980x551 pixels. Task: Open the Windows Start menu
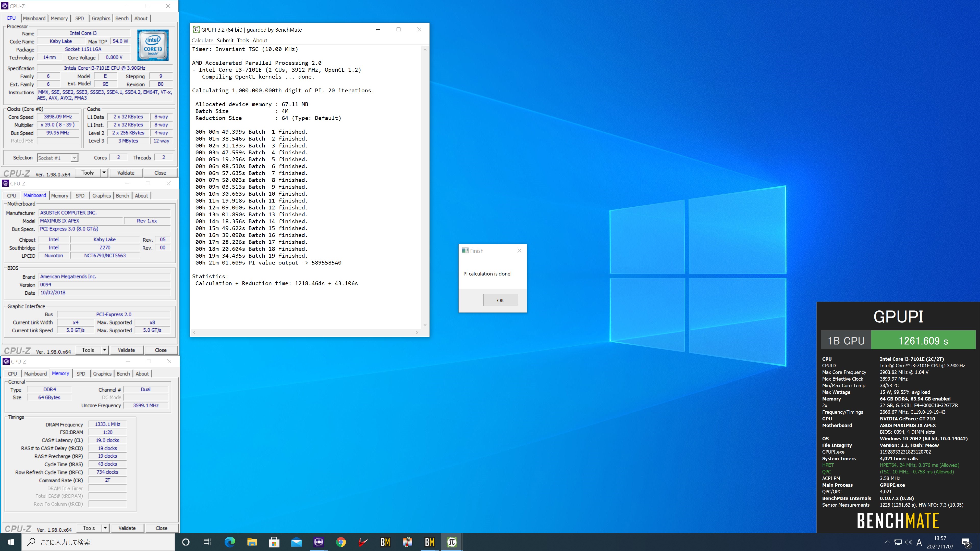click(x=11, y=542)
